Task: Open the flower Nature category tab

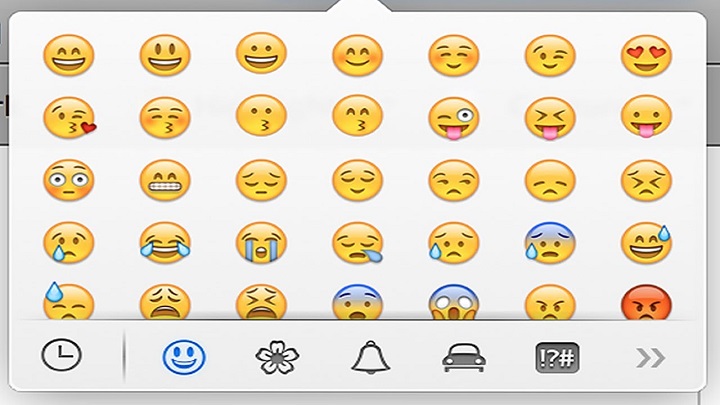Action: click(x=277, y=357)
